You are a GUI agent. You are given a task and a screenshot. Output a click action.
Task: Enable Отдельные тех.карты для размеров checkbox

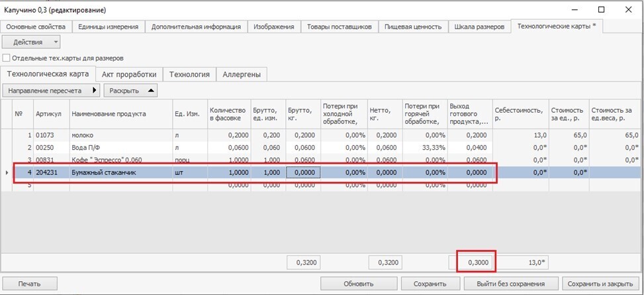click(x=7, y=58)
